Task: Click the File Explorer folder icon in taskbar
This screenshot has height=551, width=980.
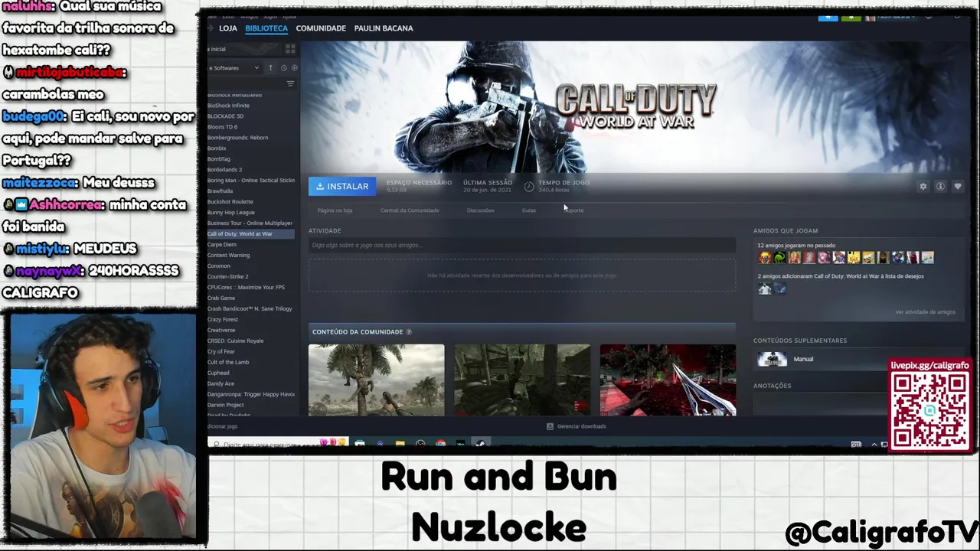Action: pos(400,444)
